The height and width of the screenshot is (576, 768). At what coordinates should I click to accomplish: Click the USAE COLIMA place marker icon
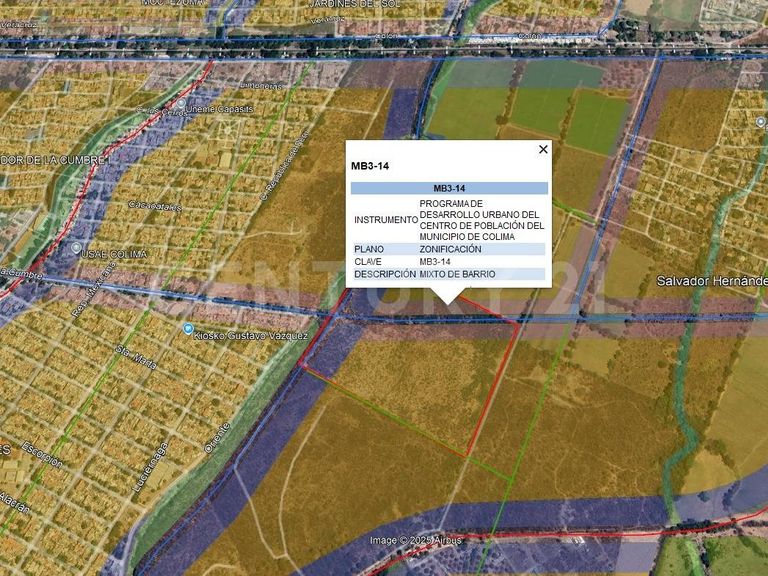coord(76,248)
